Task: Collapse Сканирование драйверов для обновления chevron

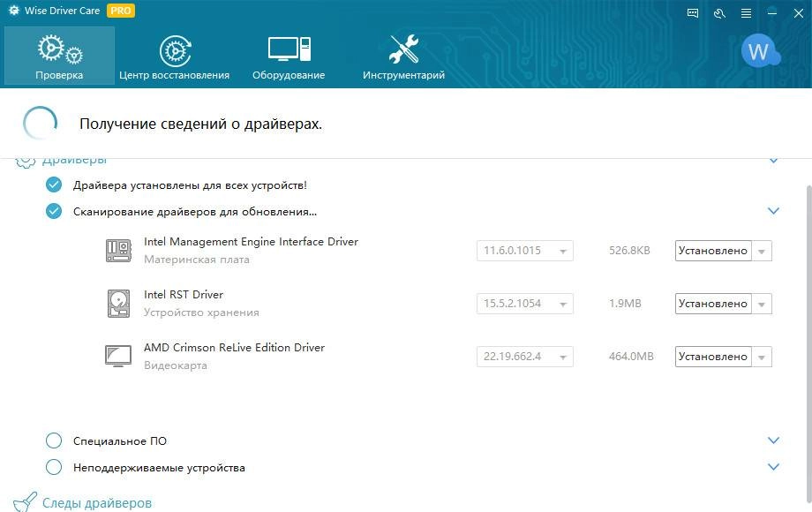Action: click(x=773, y=211)
